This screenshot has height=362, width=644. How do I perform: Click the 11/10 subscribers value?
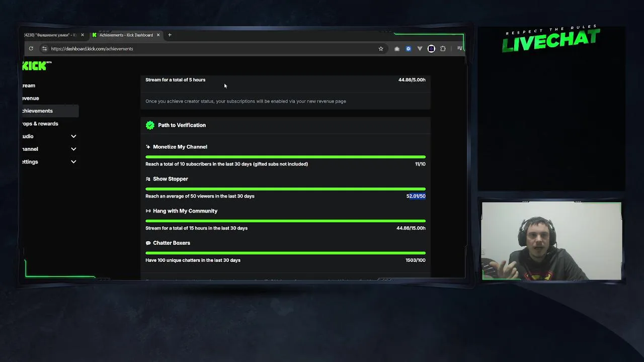[x=420, y=164]
